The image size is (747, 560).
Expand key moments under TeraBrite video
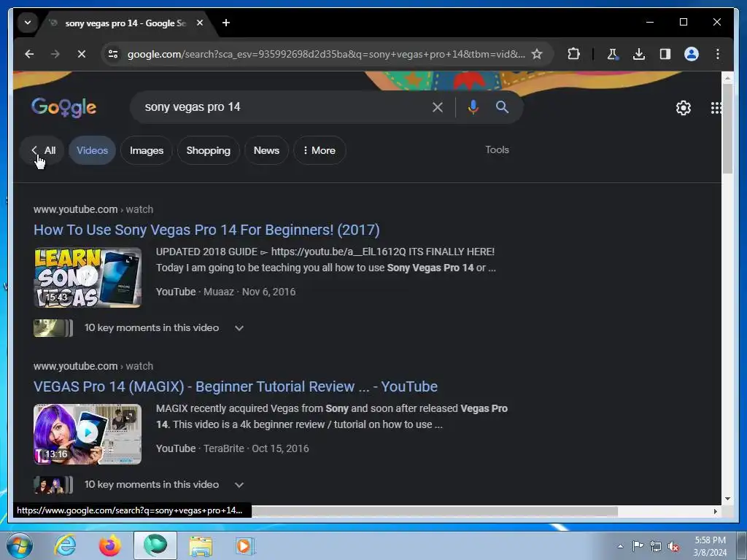pyautogui.click(x=239, y=485)
